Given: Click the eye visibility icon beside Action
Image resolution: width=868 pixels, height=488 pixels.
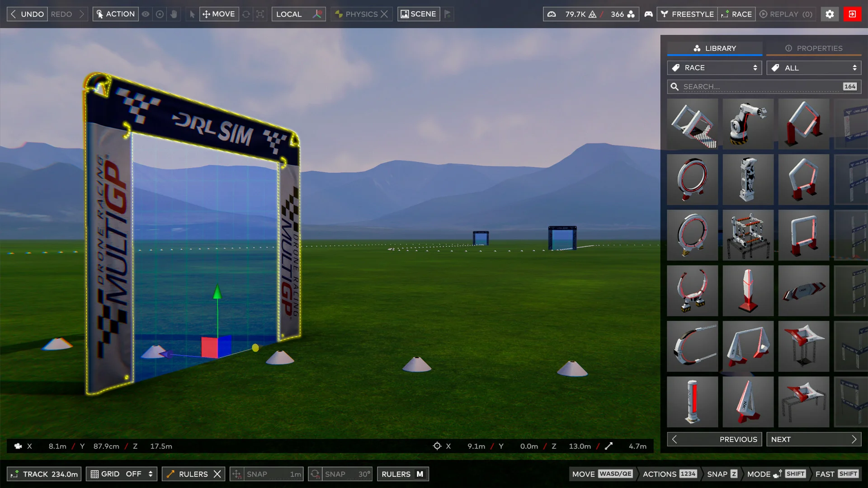Looking at the screenshot, I should pyautogui.click(x=146, y=14).
